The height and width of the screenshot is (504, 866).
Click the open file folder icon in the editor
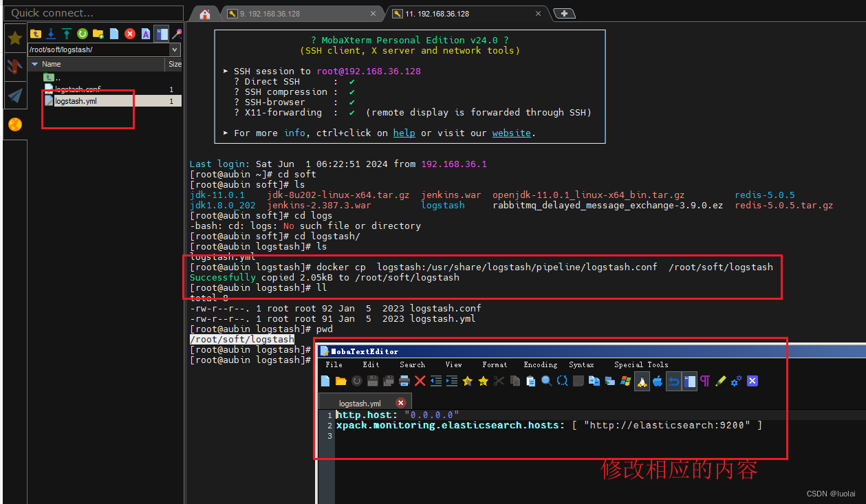340,381
